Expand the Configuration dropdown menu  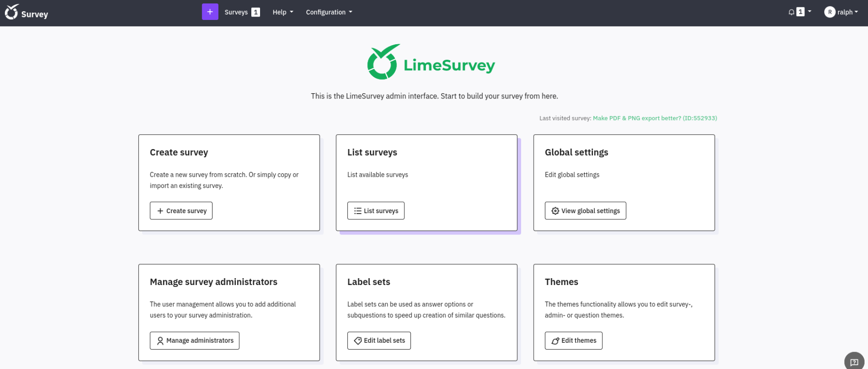(x=329, y=12)
